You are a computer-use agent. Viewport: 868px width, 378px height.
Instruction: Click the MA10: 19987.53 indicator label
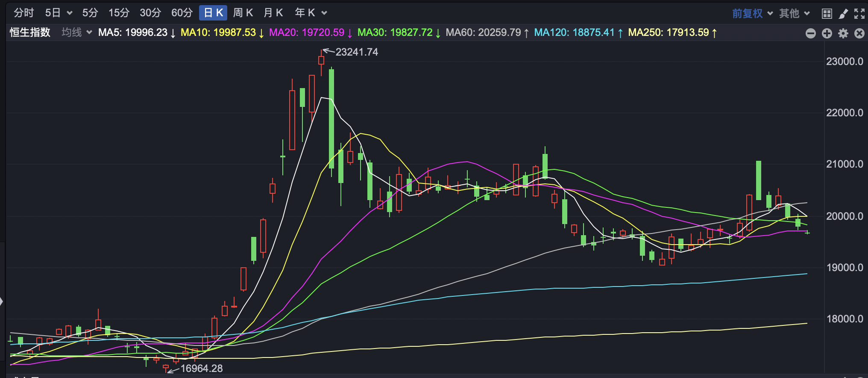click(222, 32)
